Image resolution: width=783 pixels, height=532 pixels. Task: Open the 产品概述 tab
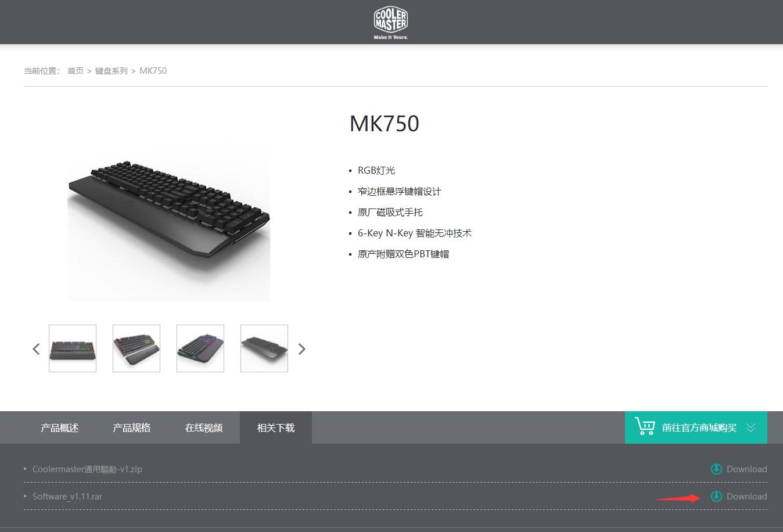60,427
